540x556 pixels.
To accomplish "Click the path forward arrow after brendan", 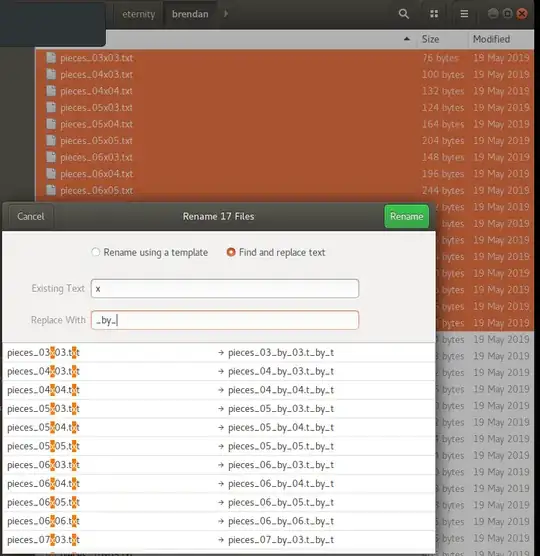I will coord(226,14).
